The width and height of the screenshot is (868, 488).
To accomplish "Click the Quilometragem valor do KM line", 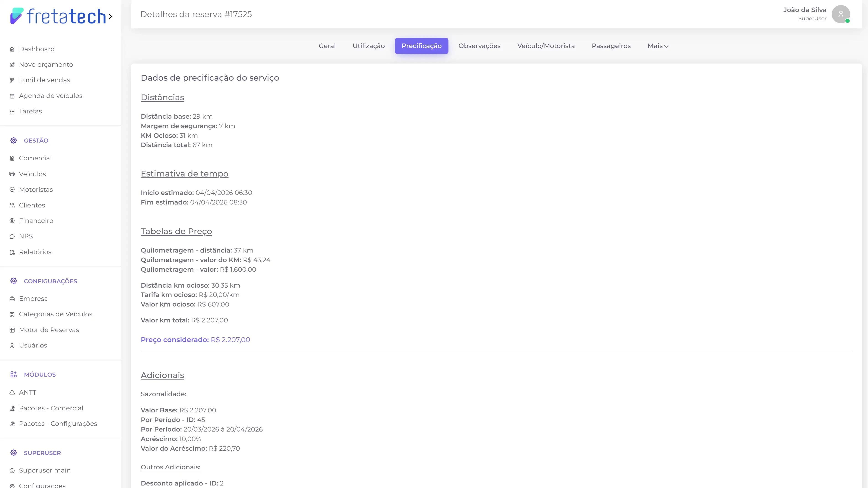I will 205,260.
